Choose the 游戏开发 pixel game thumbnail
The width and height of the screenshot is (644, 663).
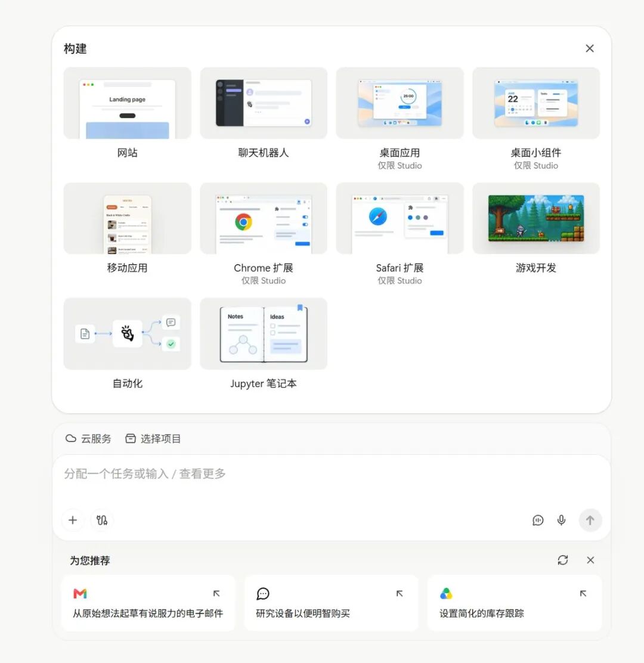point(535,218)
